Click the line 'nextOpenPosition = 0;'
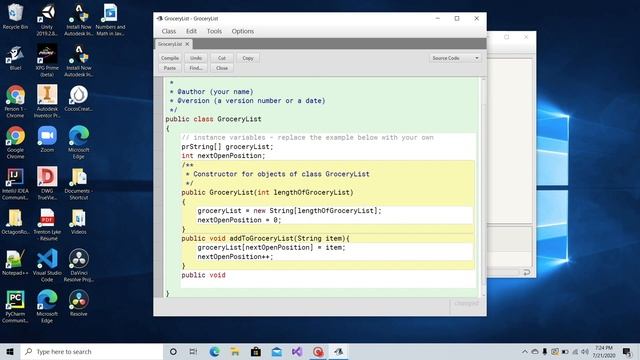The height and width of the screenshot is (360, 640). tap(239, 220)
